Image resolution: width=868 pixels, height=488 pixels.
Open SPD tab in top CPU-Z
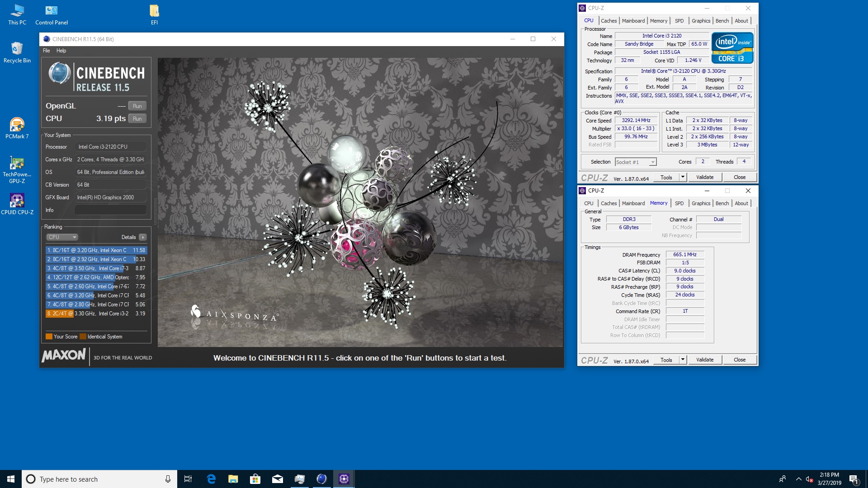(679, 21)
